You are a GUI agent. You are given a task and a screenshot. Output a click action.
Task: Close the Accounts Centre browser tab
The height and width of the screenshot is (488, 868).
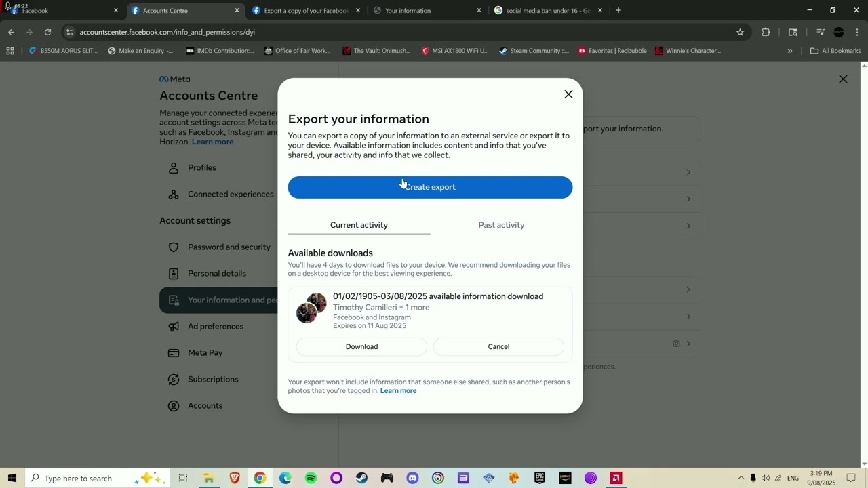click(237, 10)
